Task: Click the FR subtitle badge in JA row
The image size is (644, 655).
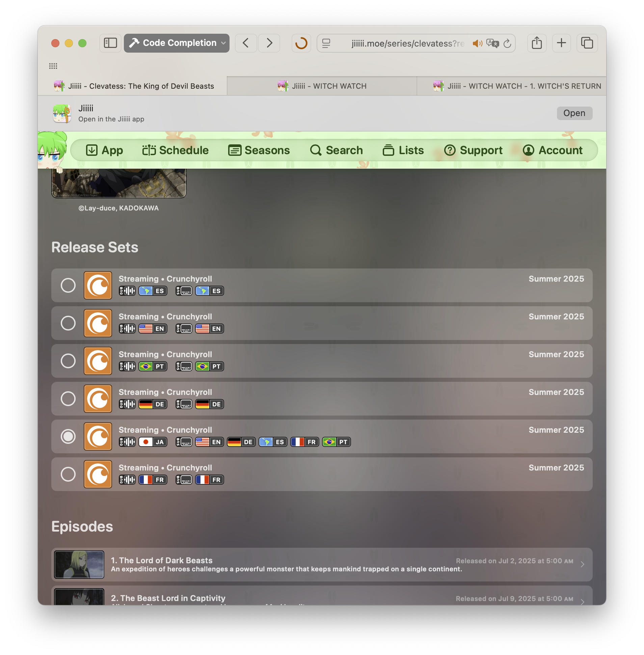Action: [305, 442]
